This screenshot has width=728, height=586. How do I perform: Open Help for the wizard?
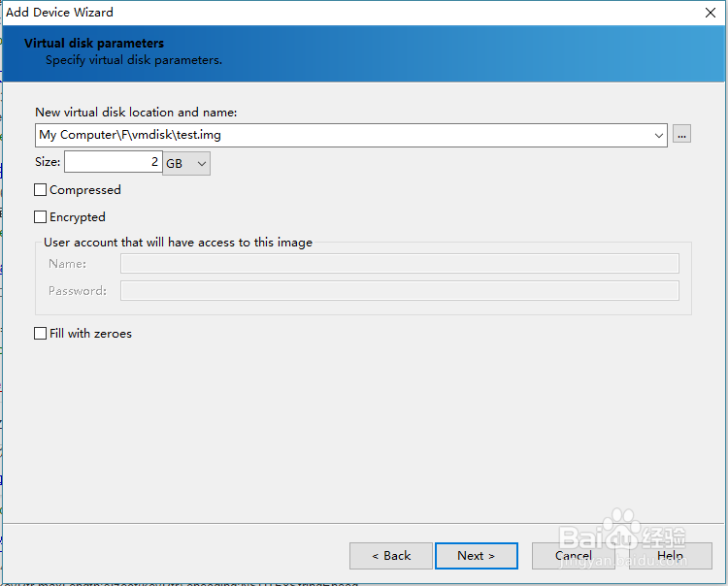coord(670,556)
